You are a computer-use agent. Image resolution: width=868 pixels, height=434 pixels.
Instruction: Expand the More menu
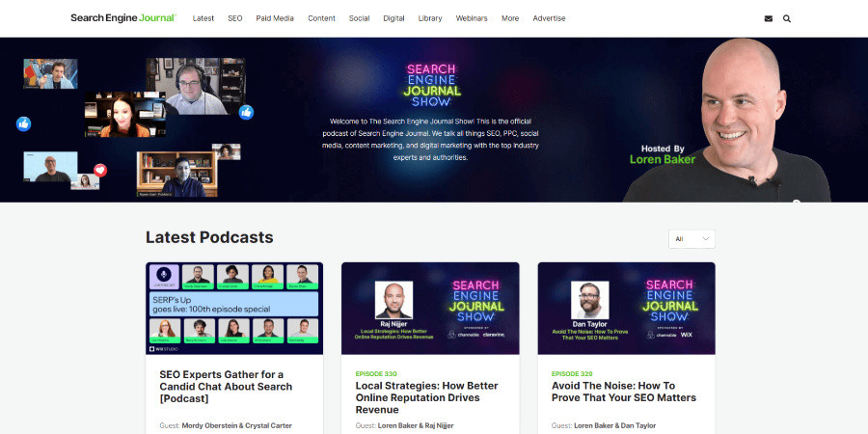tap(510, 18)
